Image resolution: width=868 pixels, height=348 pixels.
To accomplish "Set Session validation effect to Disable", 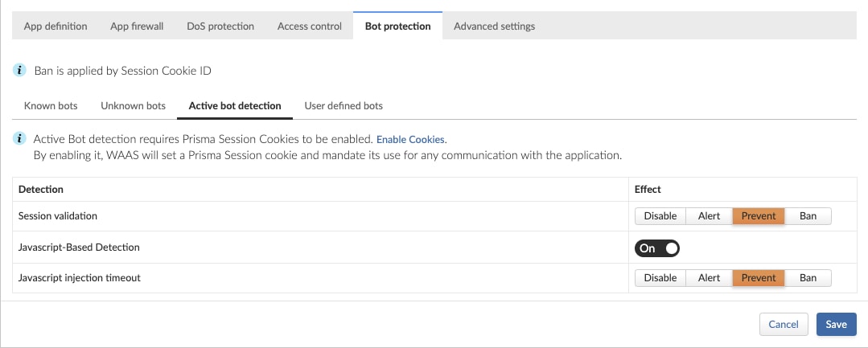I will [660, 216].
